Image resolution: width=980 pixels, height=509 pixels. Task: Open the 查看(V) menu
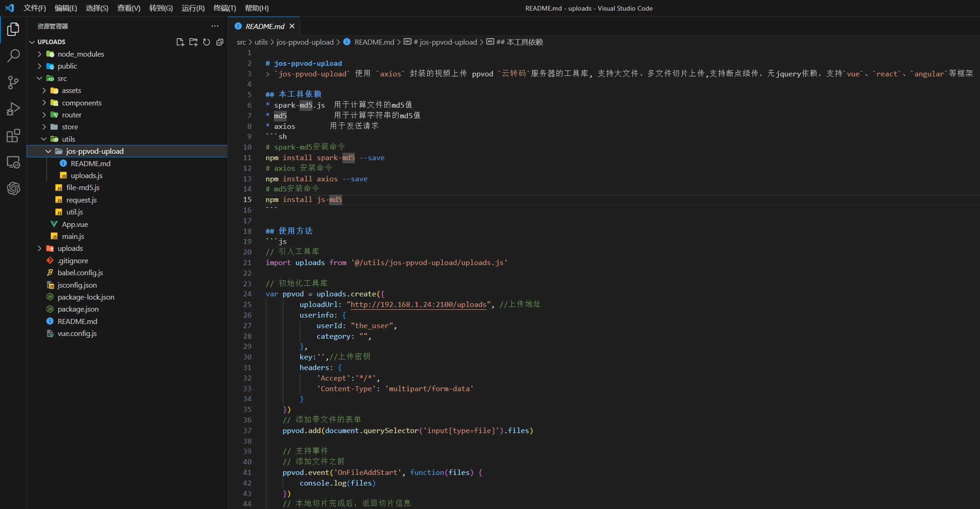point(129,8)
